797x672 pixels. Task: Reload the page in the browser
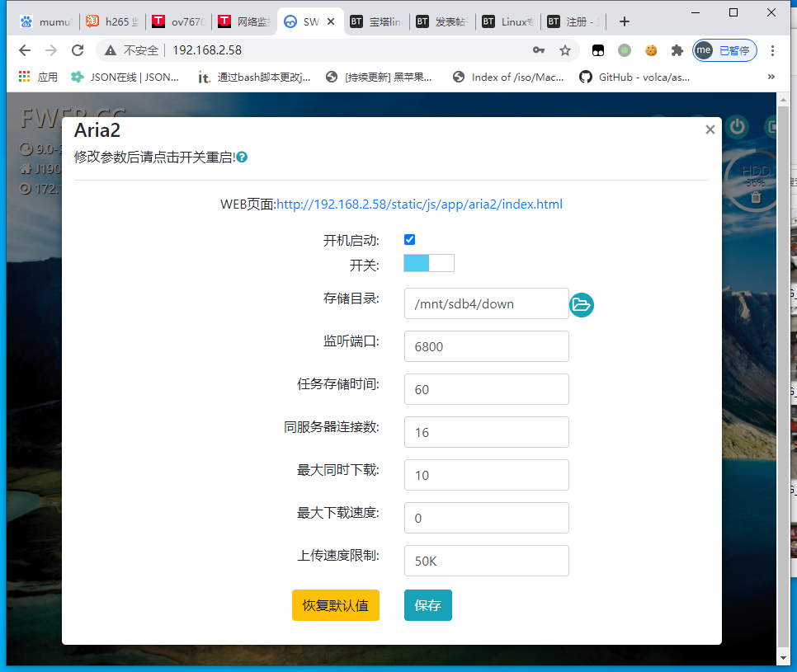pyautogui.click(x=78, y=50)
